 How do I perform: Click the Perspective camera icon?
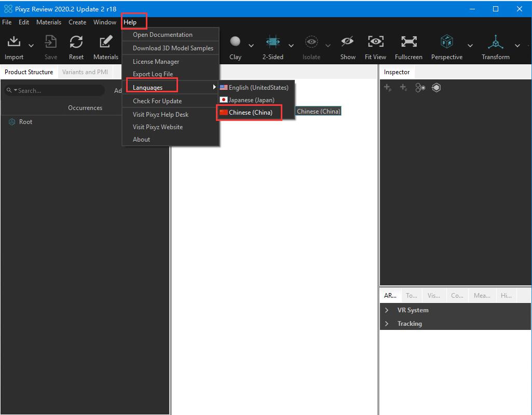coord(446,42)
